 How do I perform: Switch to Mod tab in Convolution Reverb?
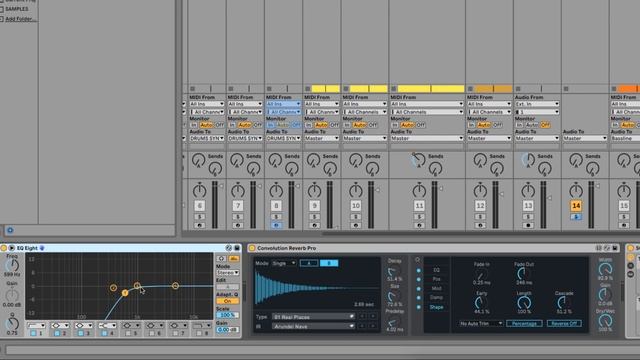(x=436, y=289)
